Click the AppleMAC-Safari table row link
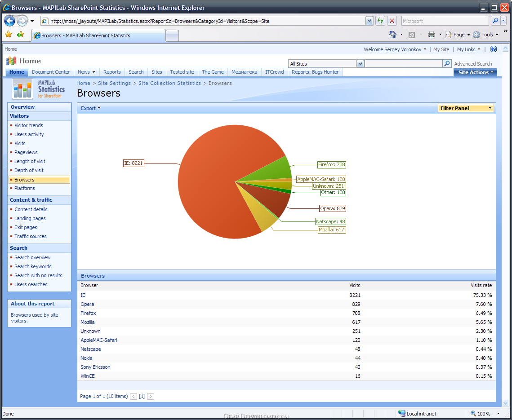This screenshot has width=512, height=420. click(x=98, y=340)
